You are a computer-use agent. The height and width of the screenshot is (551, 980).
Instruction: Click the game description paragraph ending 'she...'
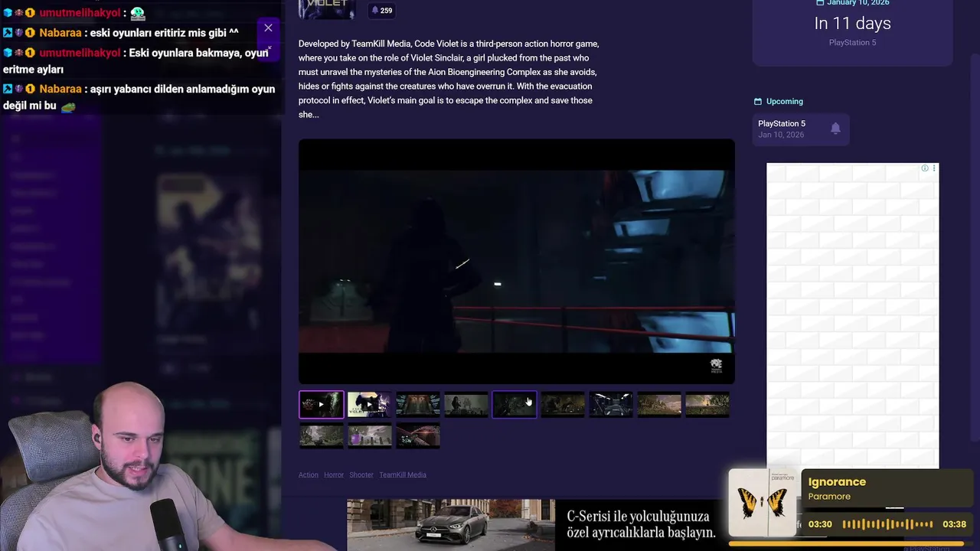(x=449, y=79)
